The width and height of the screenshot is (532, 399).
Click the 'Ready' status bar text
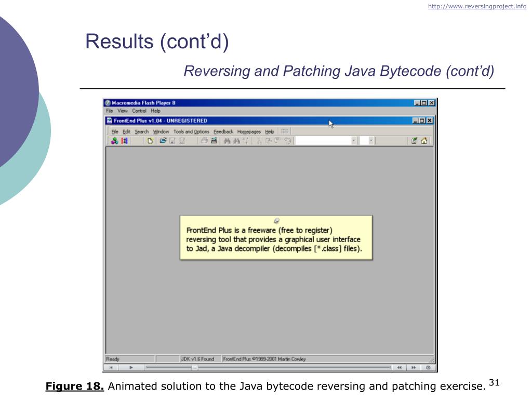113,359
